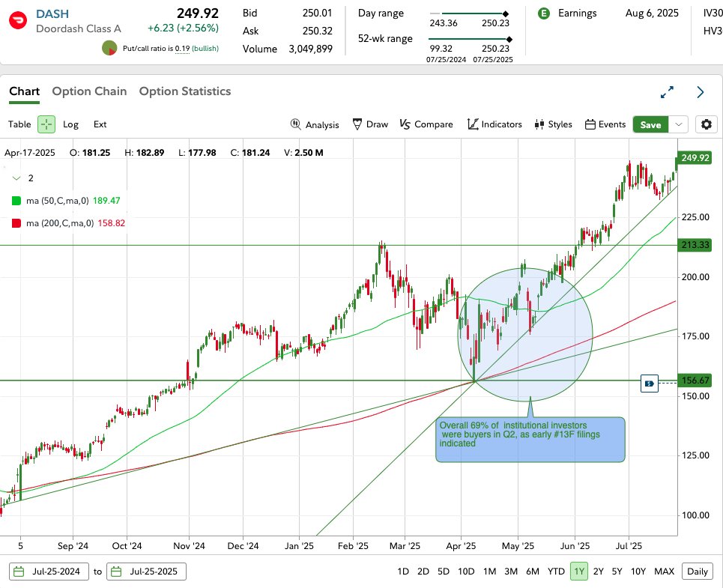Expand the chart to full screen
The height and width of the screenshot is (588, 723).
[667, 92]
